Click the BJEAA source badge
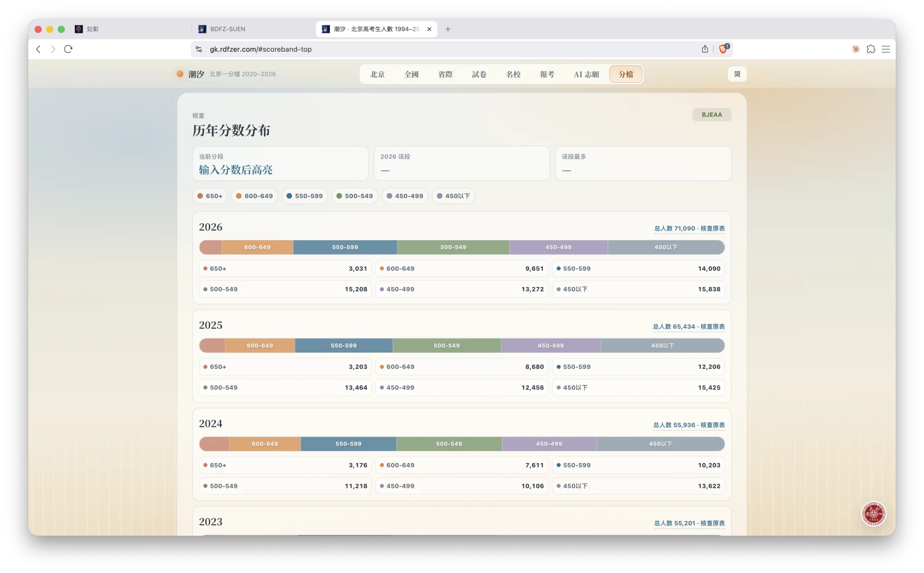 [712, 115]
